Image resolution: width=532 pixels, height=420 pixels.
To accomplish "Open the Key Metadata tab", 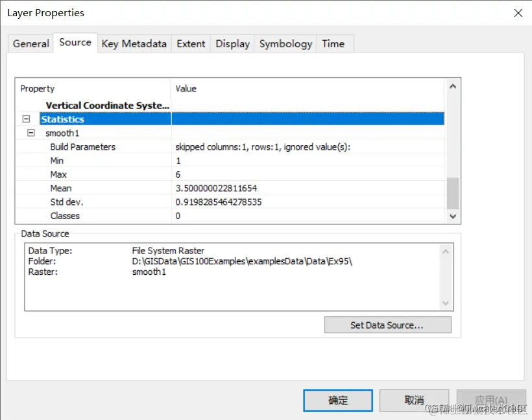I will point(134,43).
